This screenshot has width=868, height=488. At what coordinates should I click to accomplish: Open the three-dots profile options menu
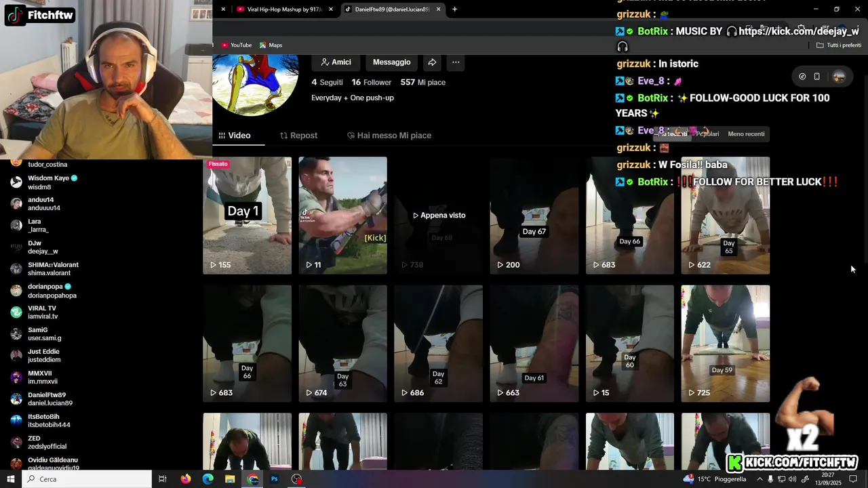click(x=456, y=62)
